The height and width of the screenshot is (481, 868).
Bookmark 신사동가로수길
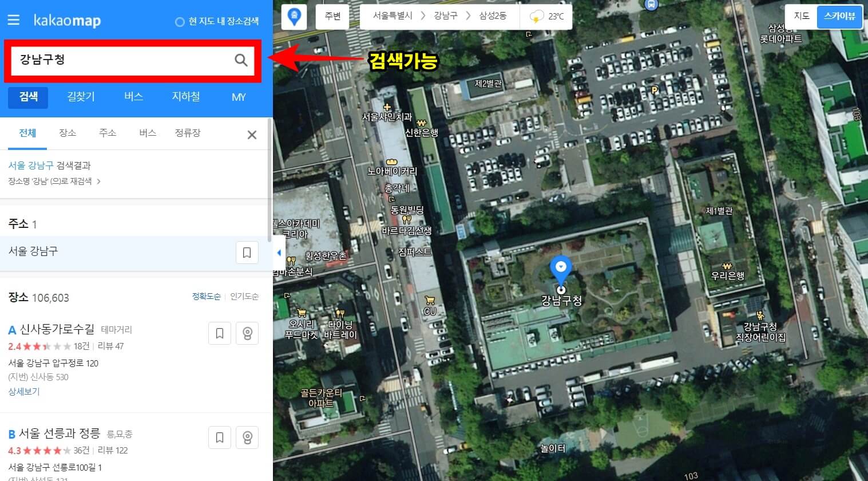pos(220,333)
